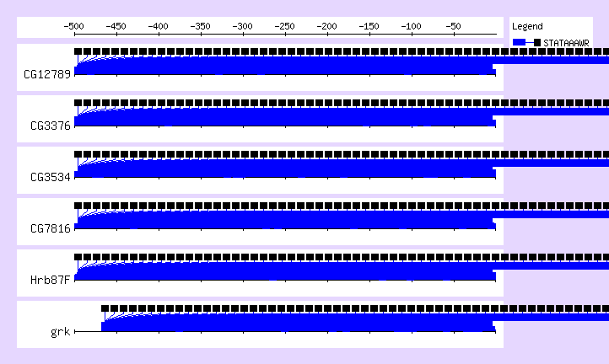Image resolution: width=609 pixels, height=364 pixels.
Task: Click the -400 position on the scale
Action: pyautogui.click(x=159, y=27)
